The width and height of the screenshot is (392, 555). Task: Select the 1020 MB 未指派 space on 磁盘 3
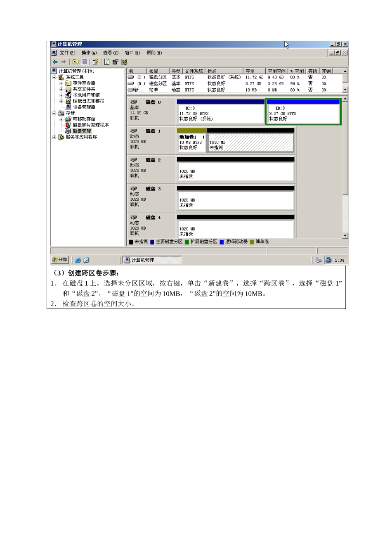tap(236, 198)
